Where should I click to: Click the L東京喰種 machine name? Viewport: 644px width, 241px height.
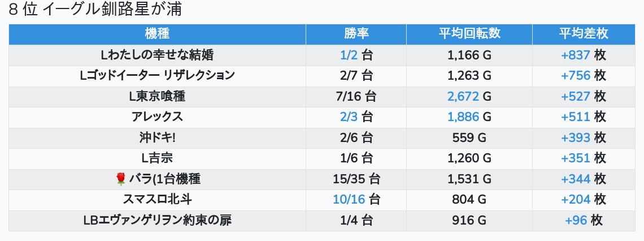tap(157, 96)
